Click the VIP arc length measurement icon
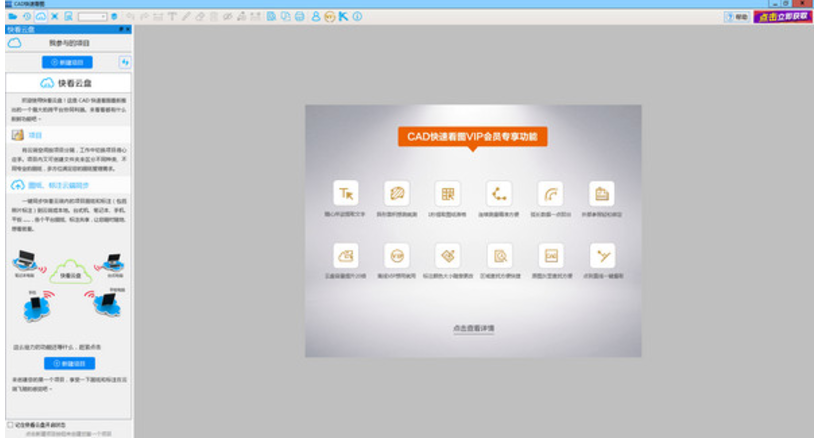The height and width of the screenshot is (439, 828). click(550, 193)
